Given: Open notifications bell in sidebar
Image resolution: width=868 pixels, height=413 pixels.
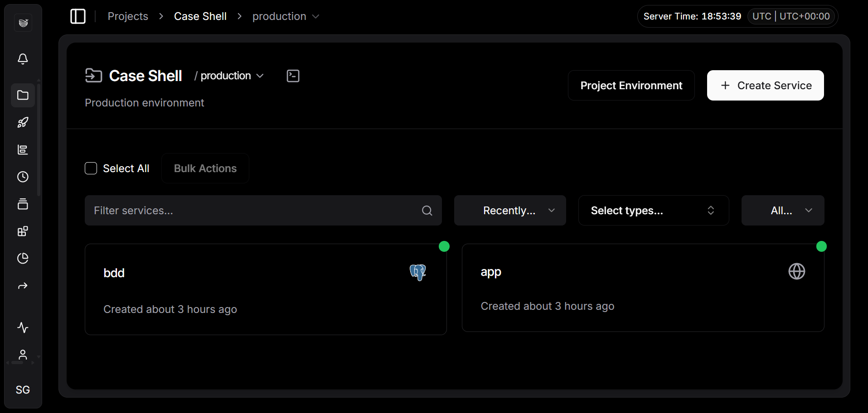Looking at the screenshot, I should click(x=23, y=59).
